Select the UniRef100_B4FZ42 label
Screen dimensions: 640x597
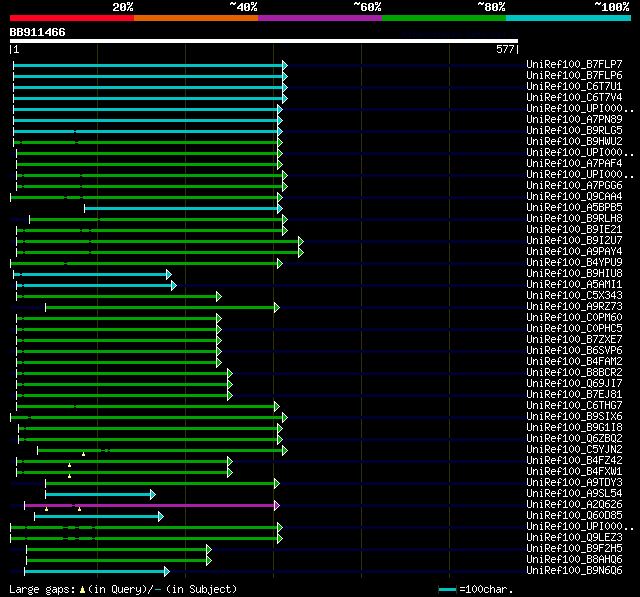(x=574, y=461)
